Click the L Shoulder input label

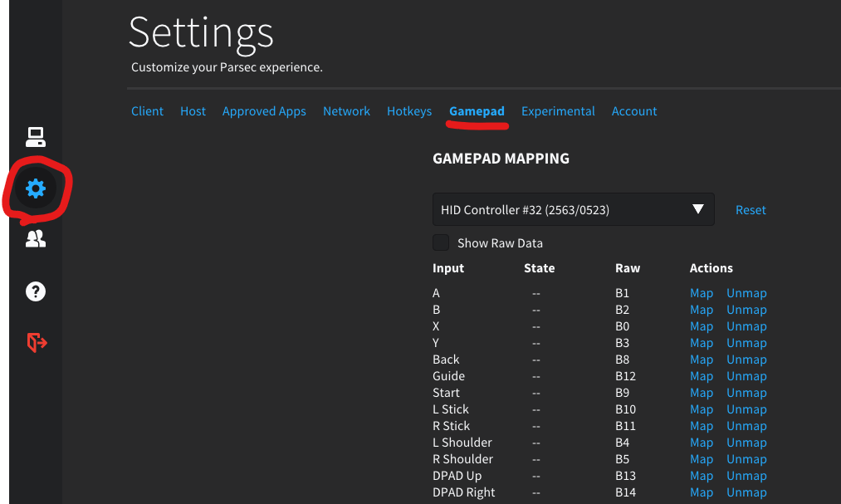coord(462,443)
